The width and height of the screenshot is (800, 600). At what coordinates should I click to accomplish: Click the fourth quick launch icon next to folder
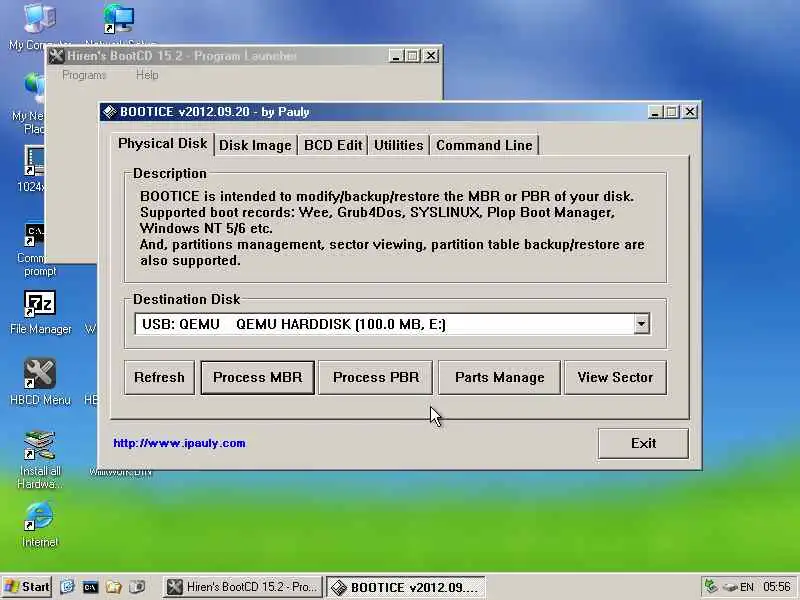[137, 587]
